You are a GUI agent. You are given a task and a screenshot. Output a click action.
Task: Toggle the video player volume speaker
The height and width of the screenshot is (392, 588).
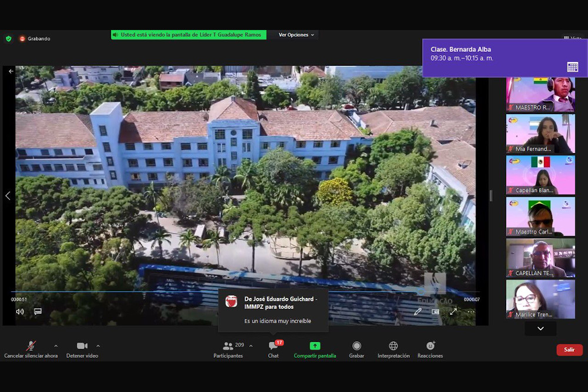pos(20,311)
